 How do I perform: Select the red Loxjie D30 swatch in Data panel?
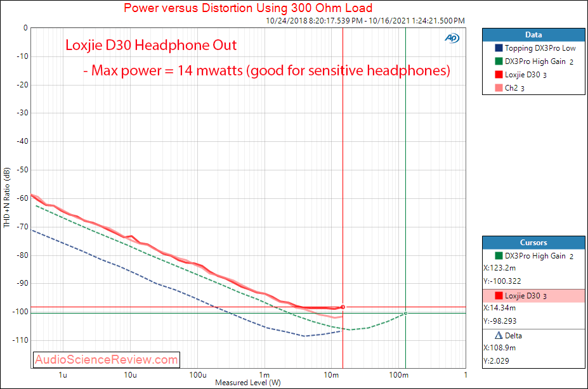pyautogui.click(x=499, y=75)
